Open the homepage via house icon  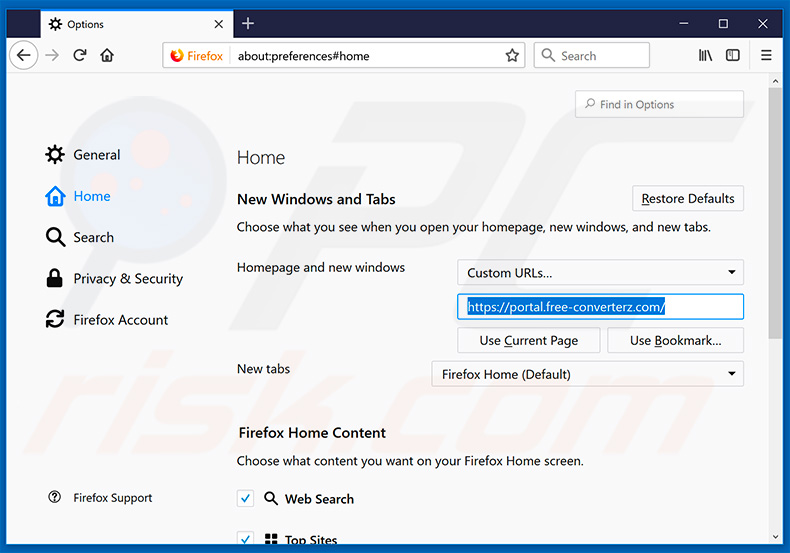click(107, 55)
